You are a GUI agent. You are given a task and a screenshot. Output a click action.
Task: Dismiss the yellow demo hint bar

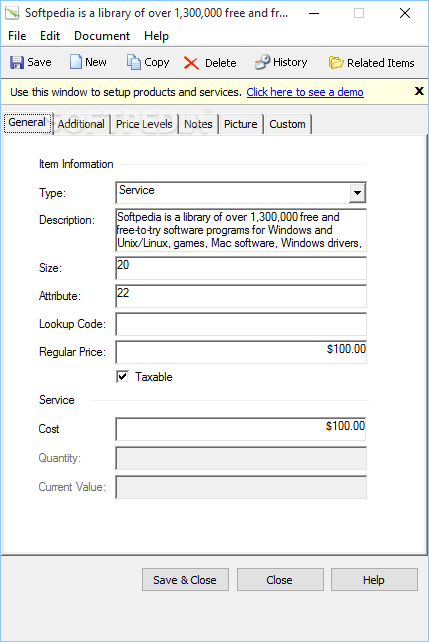(419, 91)
